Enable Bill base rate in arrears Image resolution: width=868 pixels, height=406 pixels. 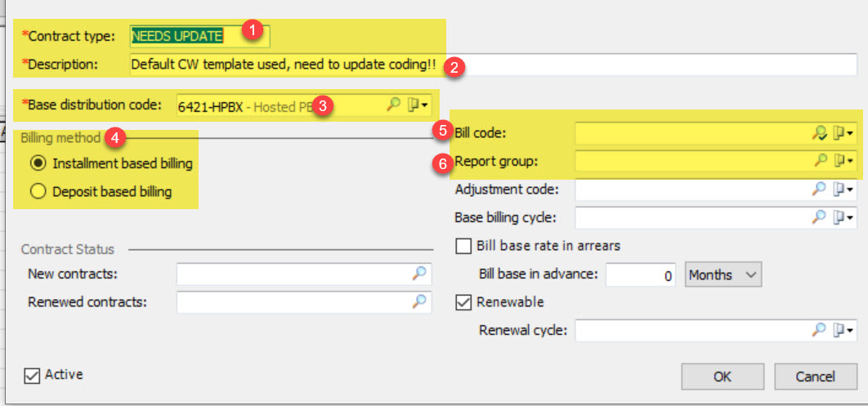tap(463, 246)
